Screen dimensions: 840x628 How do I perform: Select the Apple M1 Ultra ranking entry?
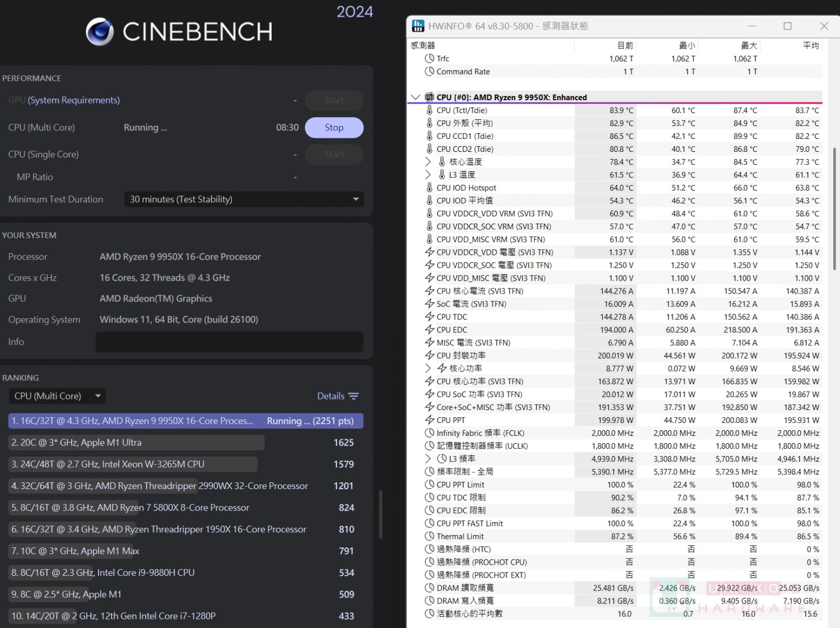(x=137, y=443)
